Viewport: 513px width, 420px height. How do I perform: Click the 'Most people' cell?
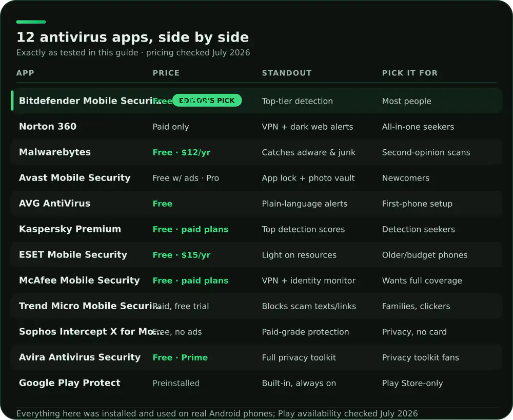pyautogui.click(x=407, y=101)
